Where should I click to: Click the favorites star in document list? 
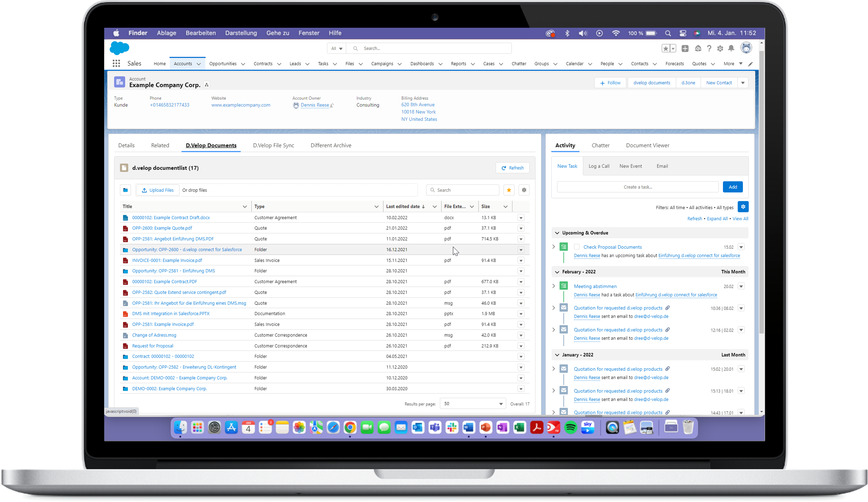pos(509,190)
